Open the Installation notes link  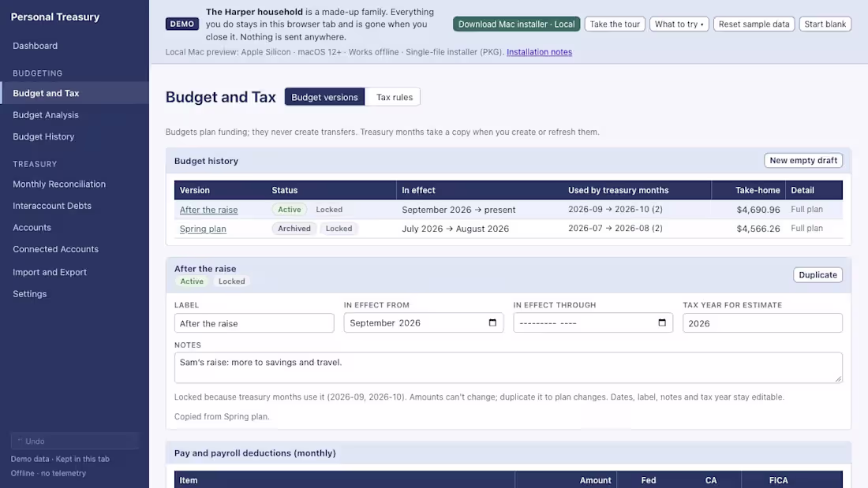click(x=539, y=52)
